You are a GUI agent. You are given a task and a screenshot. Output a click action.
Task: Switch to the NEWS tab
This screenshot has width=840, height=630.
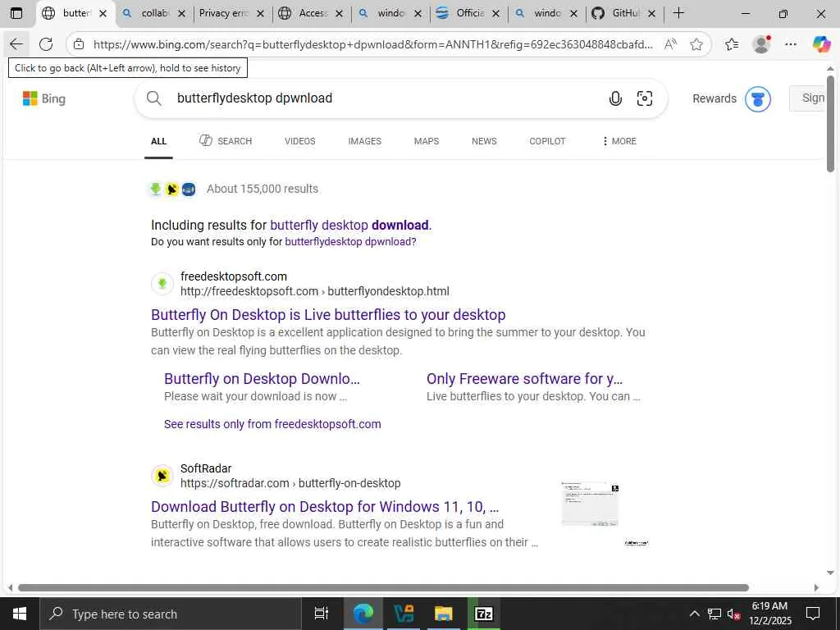click(x=484, y=141)
